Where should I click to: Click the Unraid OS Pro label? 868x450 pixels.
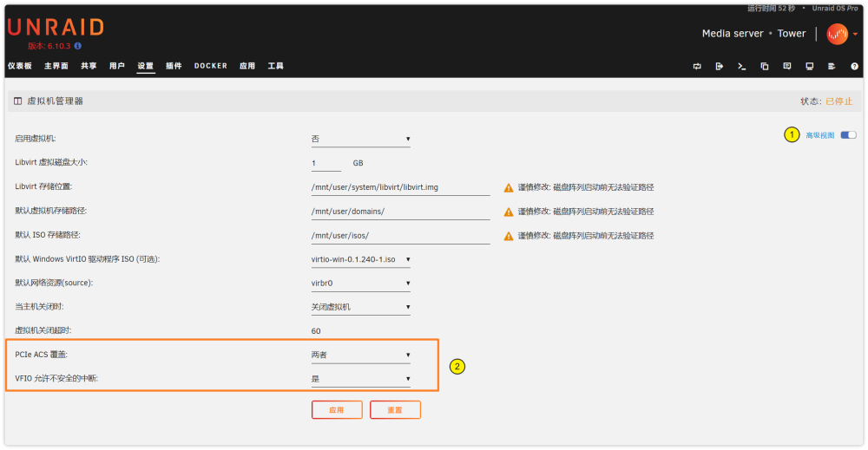[x=835, y=9]
